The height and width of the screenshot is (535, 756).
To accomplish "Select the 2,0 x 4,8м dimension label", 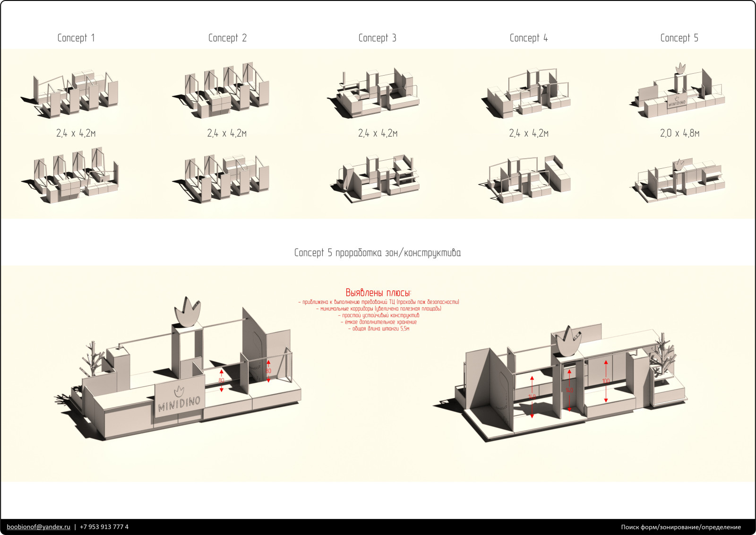I will click(x=679, y=133).
